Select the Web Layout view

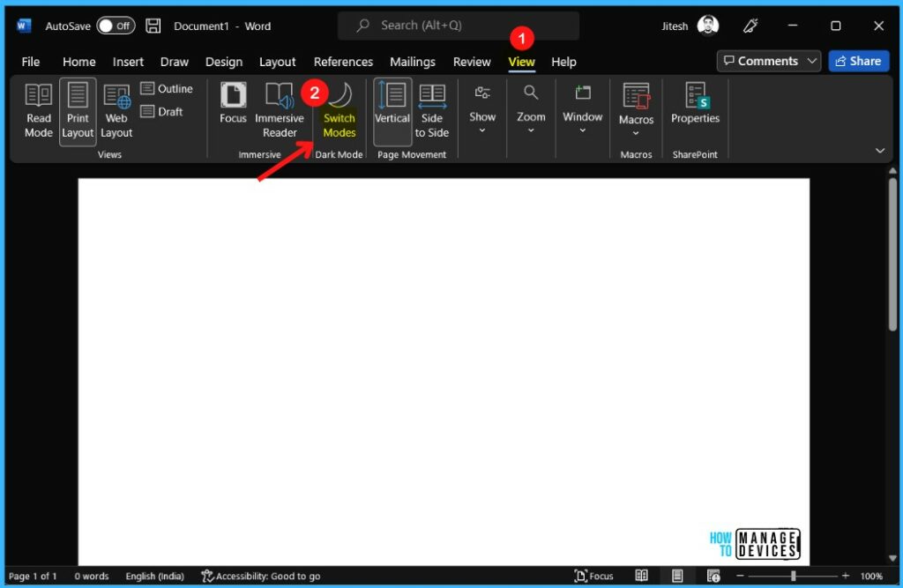(116, 110)
